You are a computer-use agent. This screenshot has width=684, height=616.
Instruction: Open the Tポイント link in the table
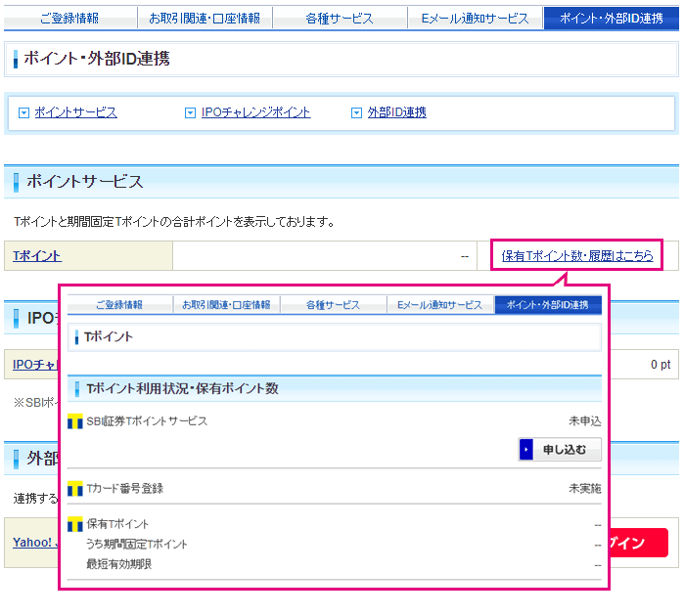pyautogui.click(x=37, y=256)
